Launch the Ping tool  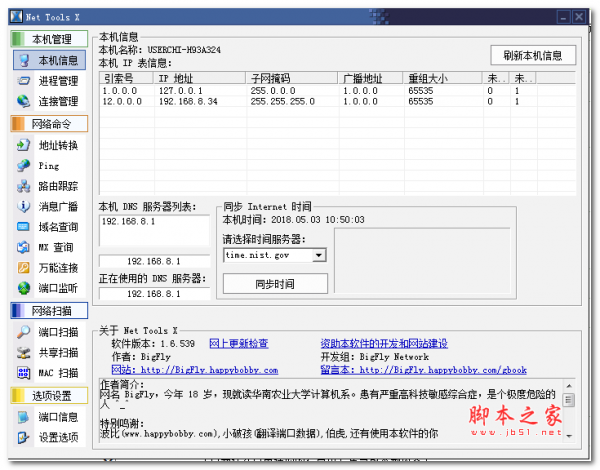coord(49,165)
